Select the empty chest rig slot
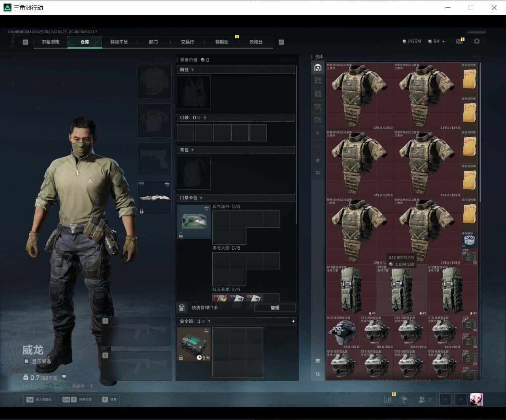This screenshot has height=420, width=506. 194,92
